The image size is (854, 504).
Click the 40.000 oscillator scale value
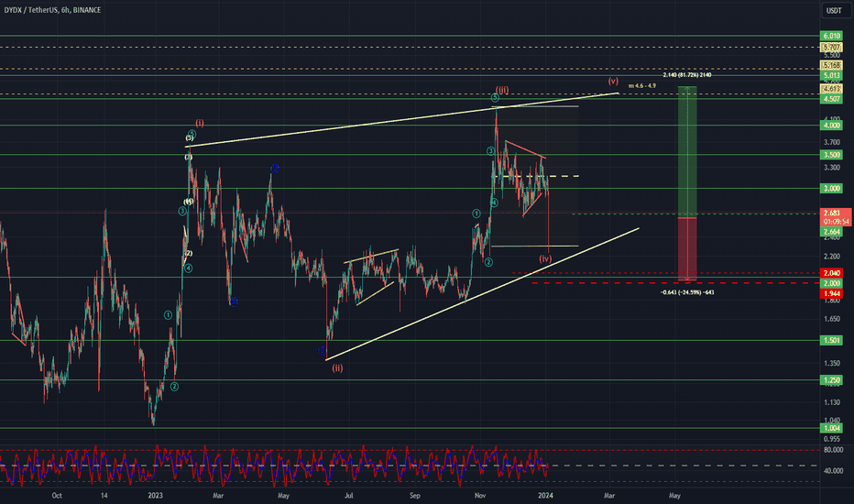tap(833, 471)
